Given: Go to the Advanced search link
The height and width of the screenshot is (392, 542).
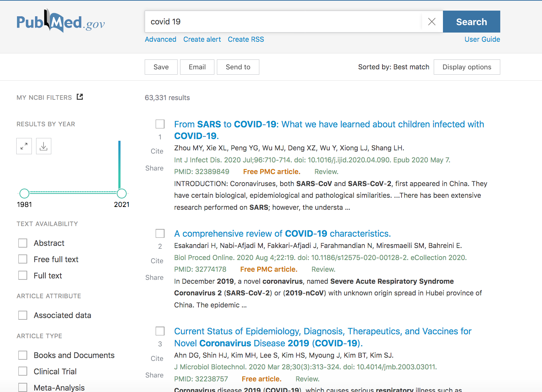Looking at the screenshot, I should click(161, 39).
